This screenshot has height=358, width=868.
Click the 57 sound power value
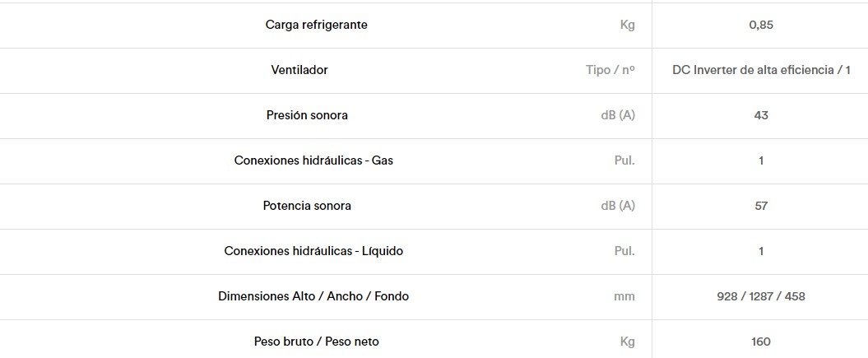click(x=761, y=206)
